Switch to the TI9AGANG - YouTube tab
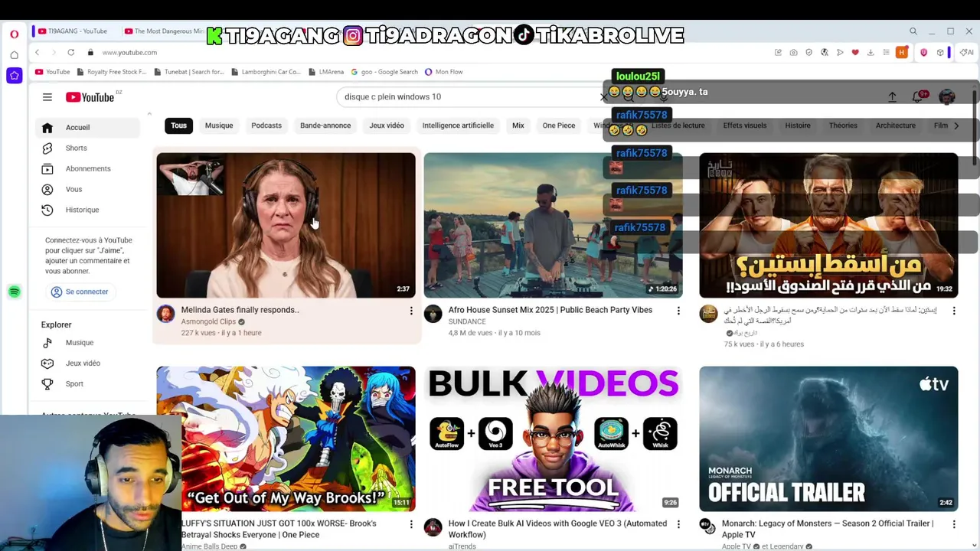Viewport: 980px width, 551px height. [77, 31]
